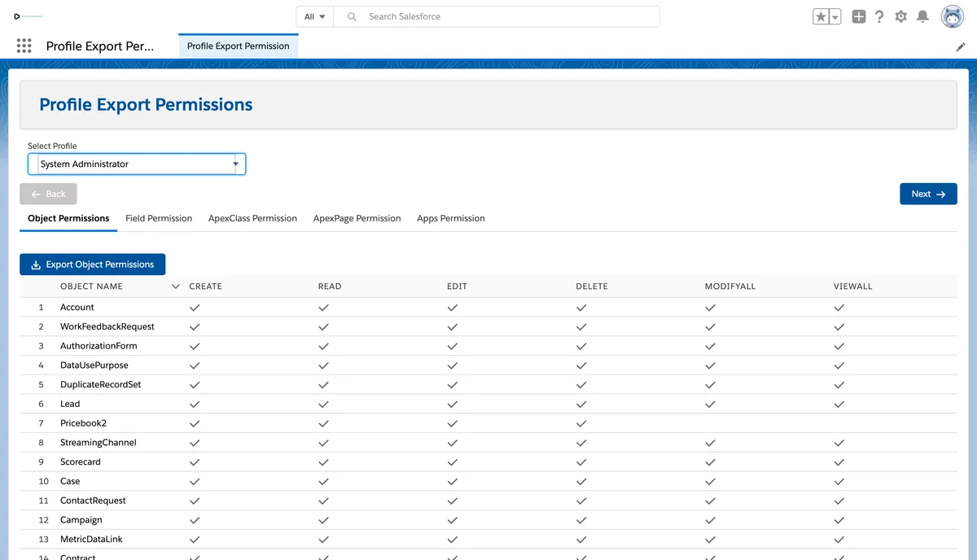The width and height of the screenshot is (977, 560).
Task: Open the user profile avatar
Action: point(953,16)
